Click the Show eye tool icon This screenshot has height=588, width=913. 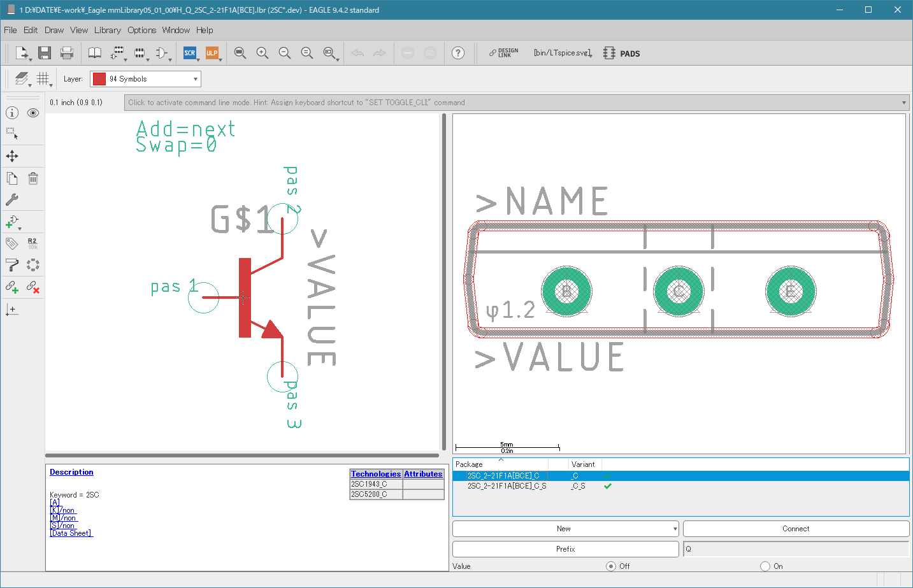[x=33, y=113]
